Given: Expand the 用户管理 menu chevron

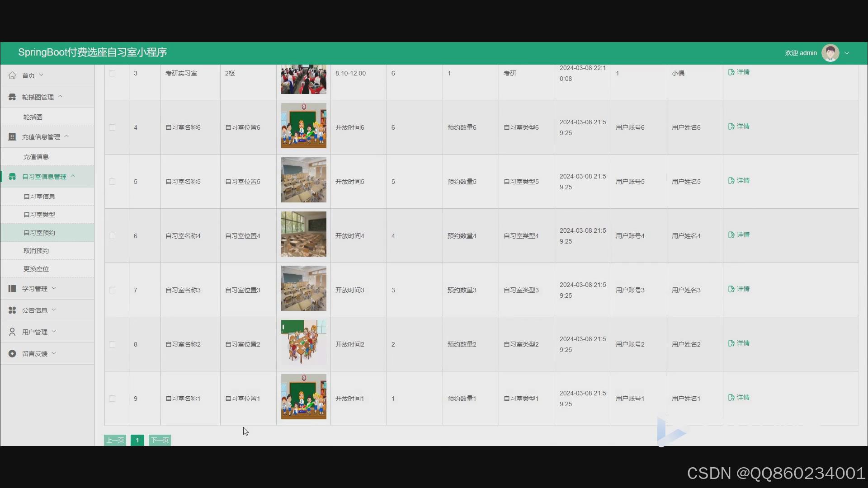Looking at the screenshot, I should tap(54, 332).
